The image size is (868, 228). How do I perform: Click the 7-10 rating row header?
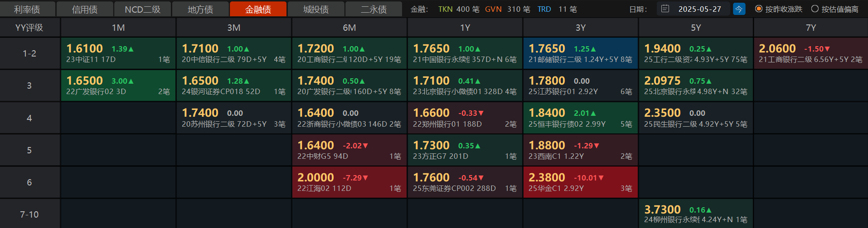(x=29, y=214)
